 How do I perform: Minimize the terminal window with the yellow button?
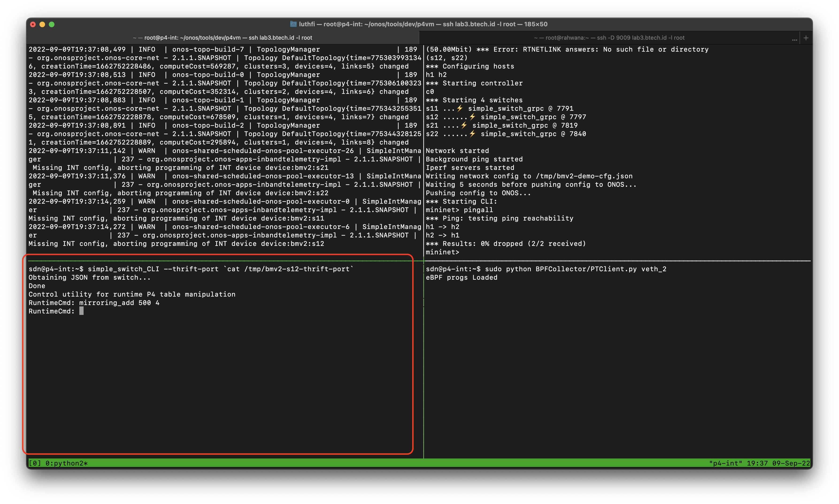pos(42,24)
